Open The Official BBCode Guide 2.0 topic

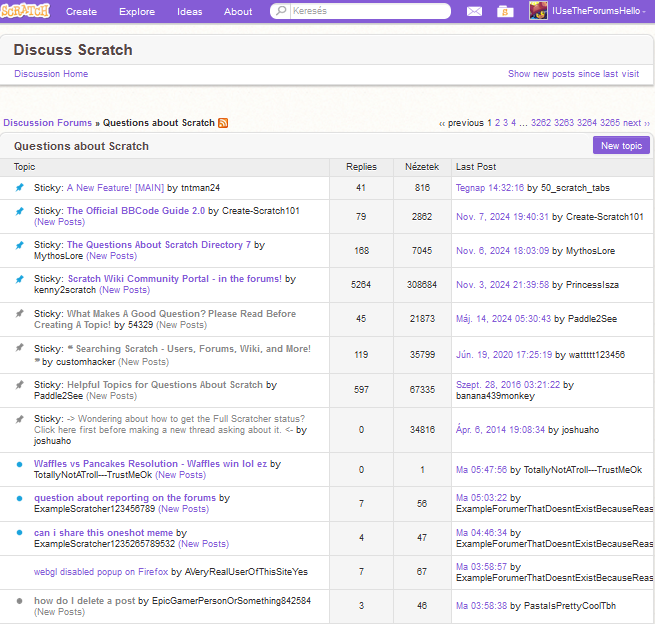coord(135,211)
